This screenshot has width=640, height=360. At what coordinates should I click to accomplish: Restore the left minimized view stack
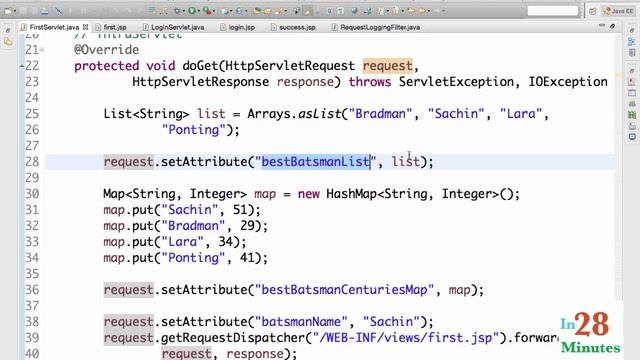pos(8,31)
